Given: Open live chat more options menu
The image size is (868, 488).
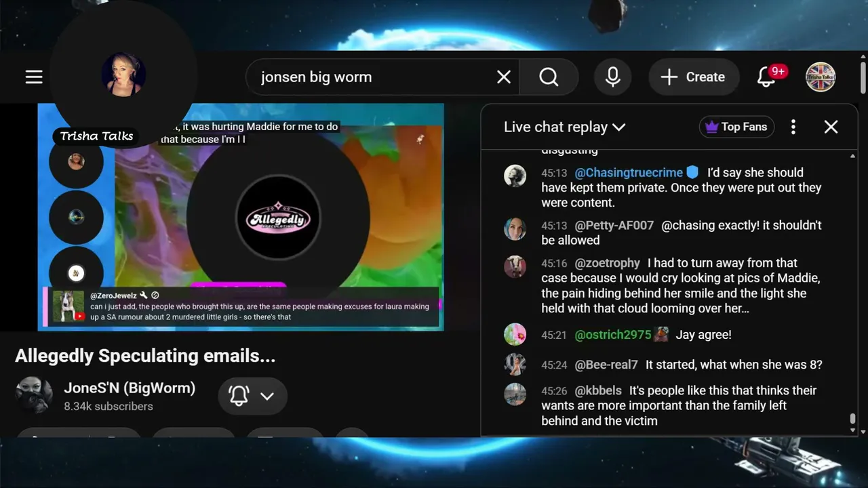Looking at the screenshot, I should point(793,127).
